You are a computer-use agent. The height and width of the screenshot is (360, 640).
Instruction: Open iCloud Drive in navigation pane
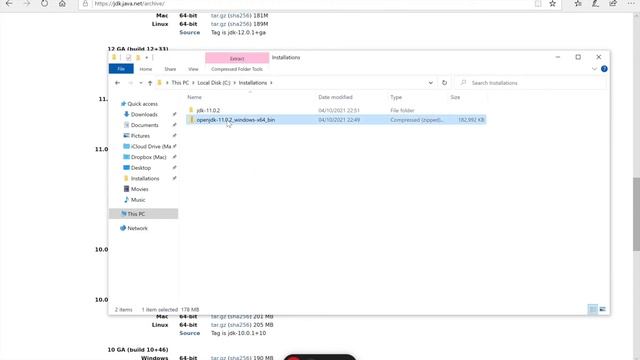[151, 147]
